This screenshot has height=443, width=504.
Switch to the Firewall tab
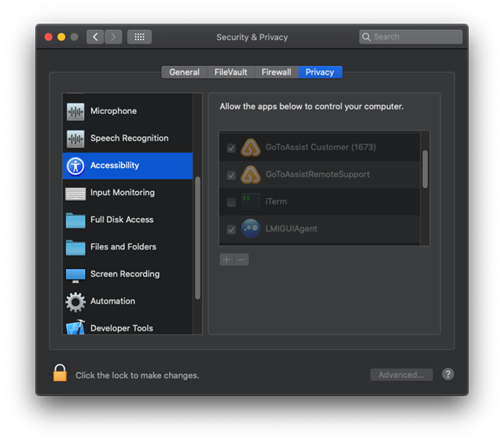[277, 72]
